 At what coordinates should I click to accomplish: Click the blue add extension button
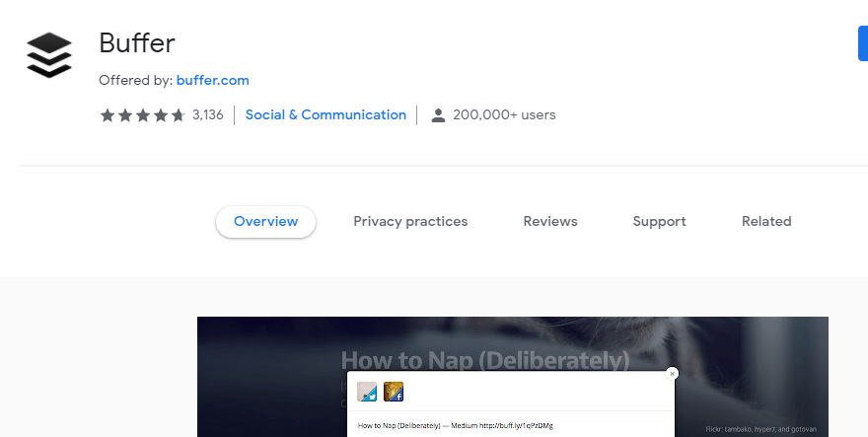tap(863, 43)
